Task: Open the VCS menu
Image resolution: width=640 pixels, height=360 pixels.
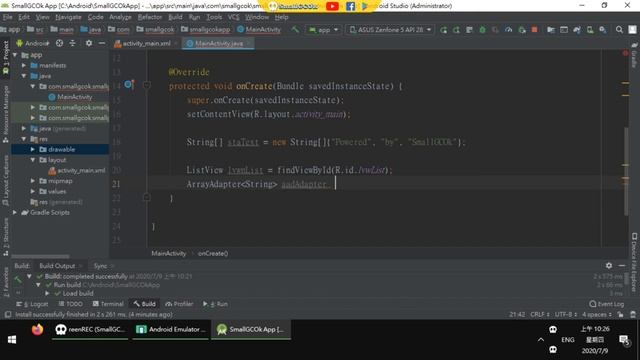Action: (x=233, y=17)
